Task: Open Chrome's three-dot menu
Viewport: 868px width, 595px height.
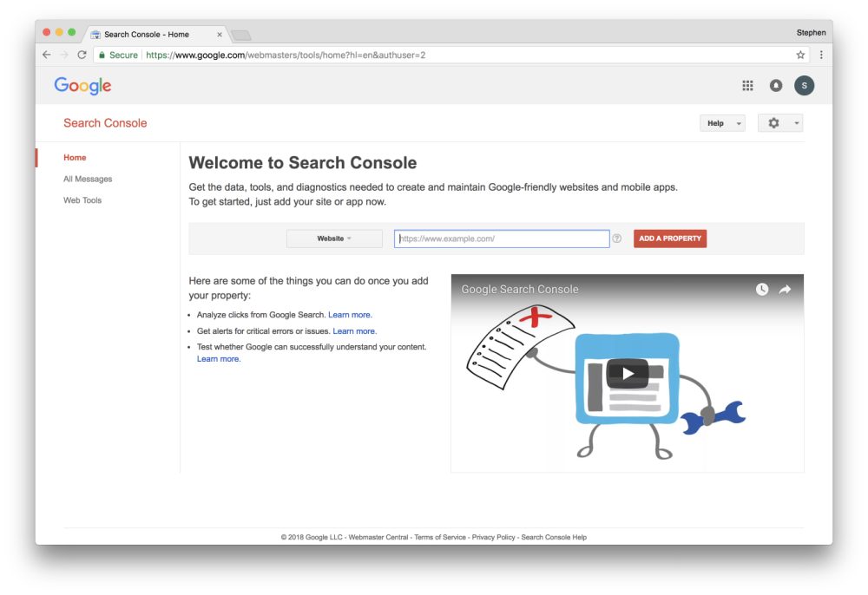Action: click(x=821, y=55)
